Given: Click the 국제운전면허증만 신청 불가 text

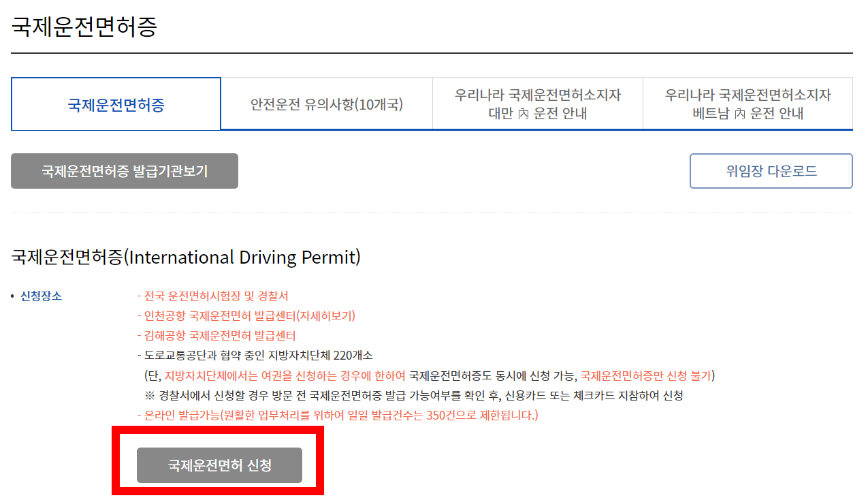Looking at the screenshot, I should coord(645,375).
